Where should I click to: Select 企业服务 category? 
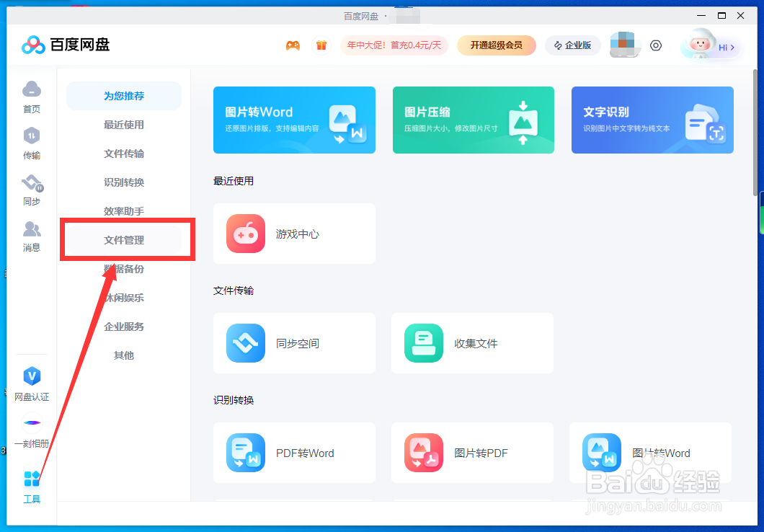(x=124, y=327)
